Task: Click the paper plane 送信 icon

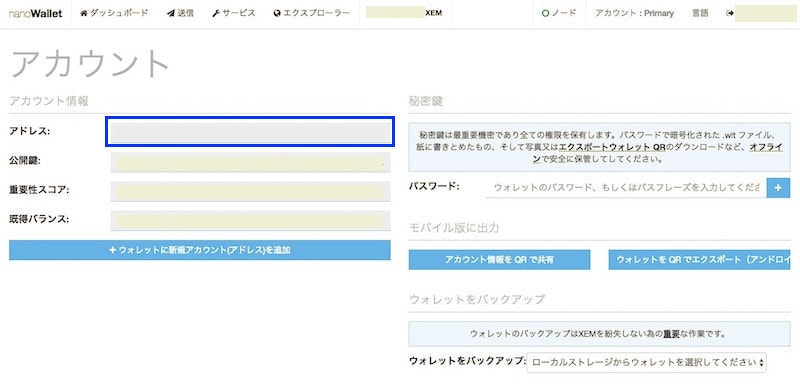Action: tap(171, 14)
